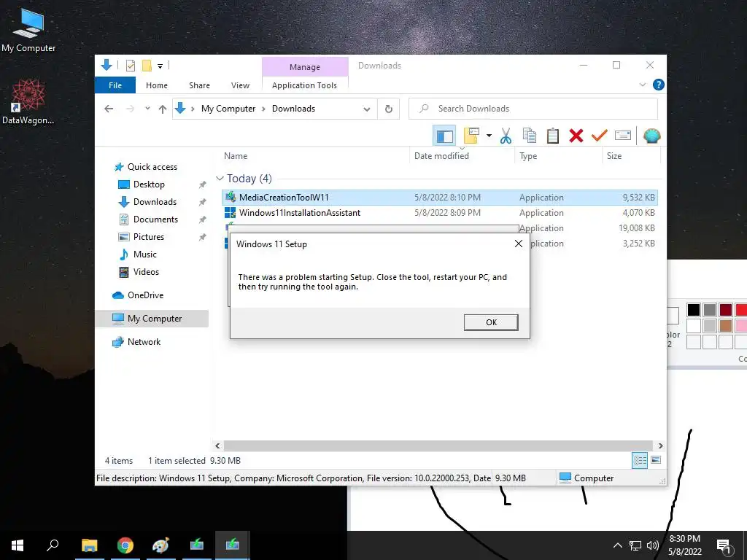Click the Paste clipboard toolbar icon
This screenshot has width=747, height=560.
(x=553, y=136)
